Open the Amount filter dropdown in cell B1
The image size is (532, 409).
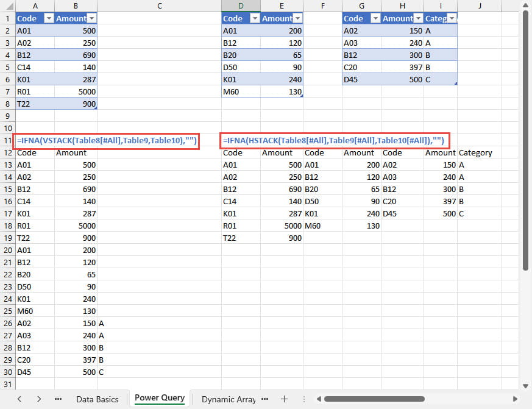tap(91, 18)
